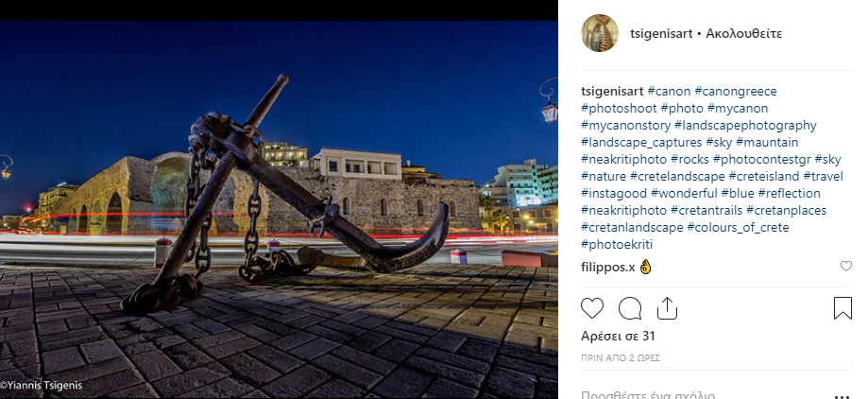The width and height of the screenshot is (868, 399).
Task: Open the #canongreece hashtag
Action: (735, 91)
